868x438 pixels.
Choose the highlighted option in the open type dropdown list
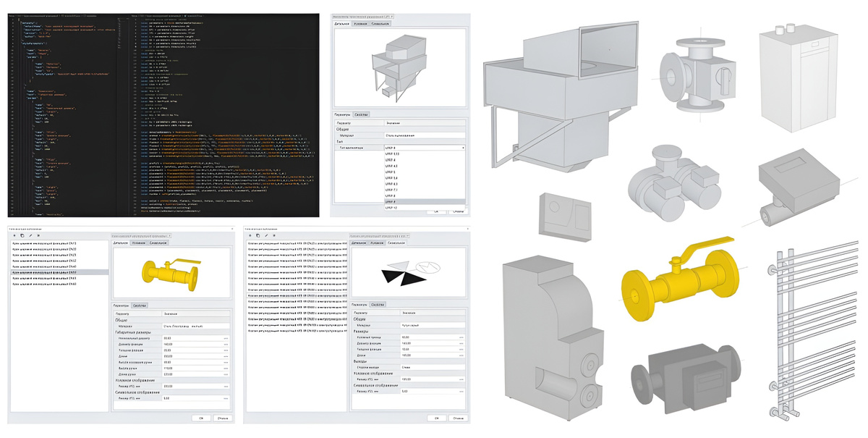[x=425, y=201]
